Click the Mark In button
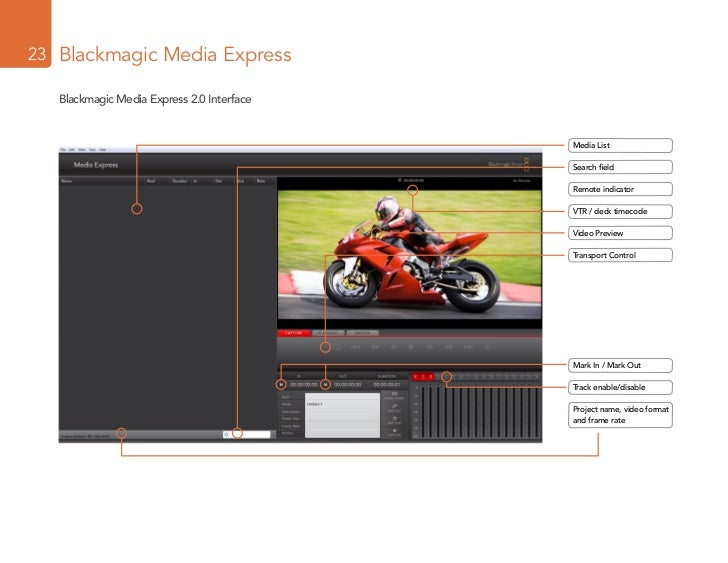 [281, 384]
